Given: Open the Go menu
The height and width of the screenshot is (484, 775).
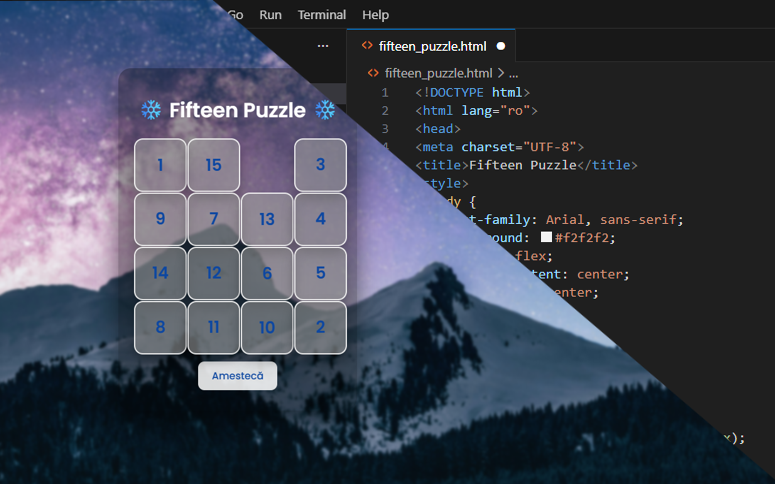Looking at the screenshot, I should (x=235, y=15).
